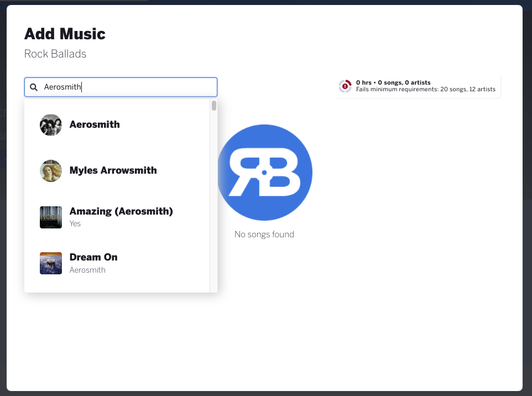Screen dimensions: 532x396
Task: Click the "Fails minimum requirements" status text
Action: tap(425, 89)
